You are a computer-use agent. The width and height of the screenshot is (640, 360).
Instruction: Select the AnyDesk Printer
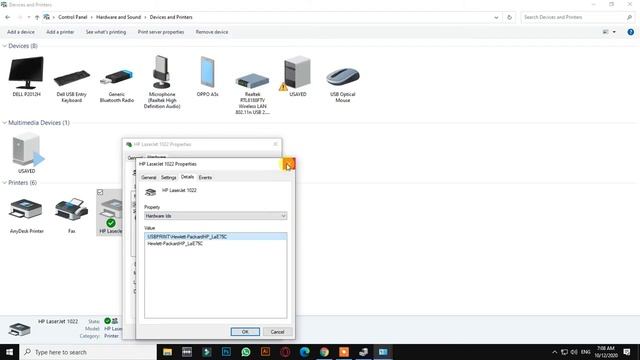click(x=27, y=216)
